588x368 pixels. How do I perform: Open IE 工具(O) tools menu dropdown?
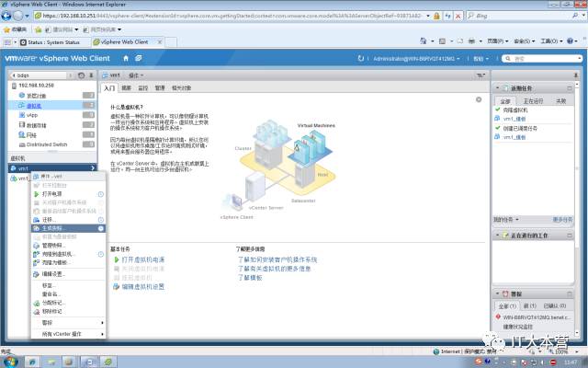tap(551, 40)
